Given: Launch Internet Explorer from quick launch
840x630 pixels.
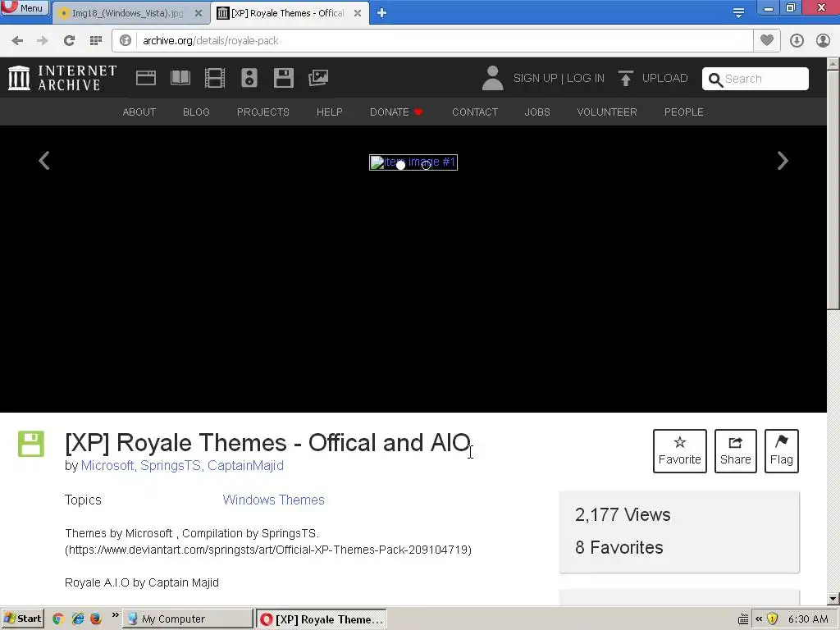Looking at the screenshot, I should coord(78,619).
